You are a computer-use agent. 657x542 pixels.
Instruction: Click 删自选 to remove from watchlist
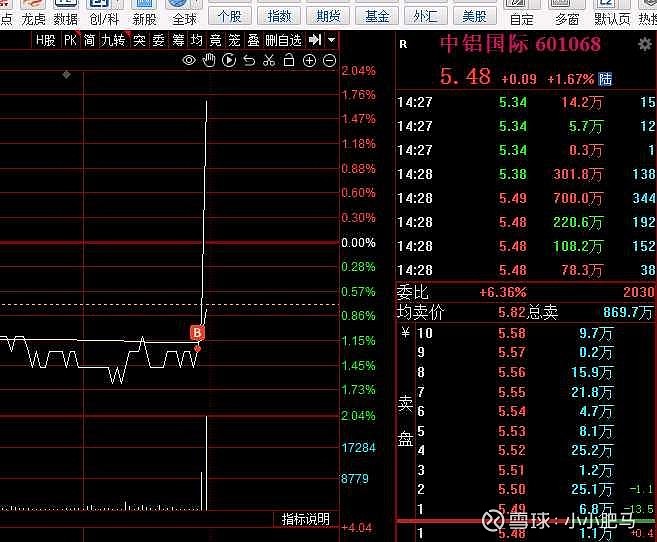[x=284, y=41]
